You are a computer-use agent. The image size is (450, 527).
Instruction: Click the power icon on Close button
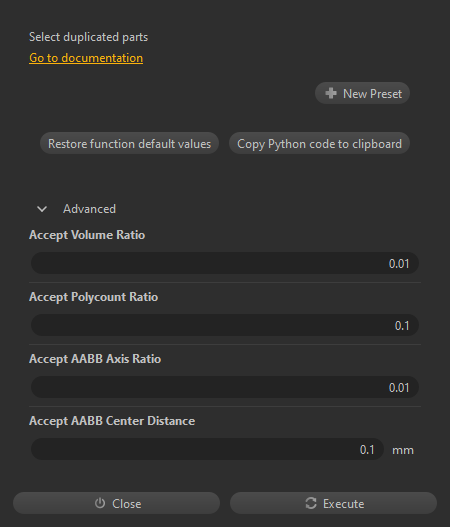coord(100,503)
